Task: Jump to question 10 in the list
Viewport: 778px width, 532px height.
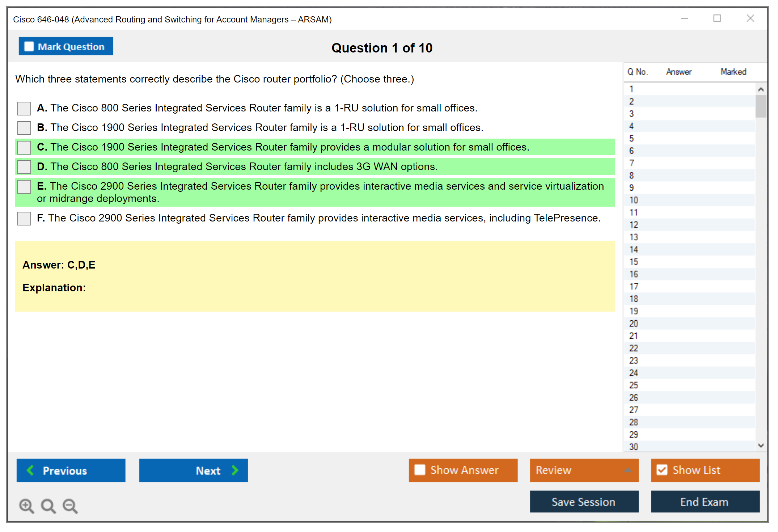Action: (x=634, y=200)
